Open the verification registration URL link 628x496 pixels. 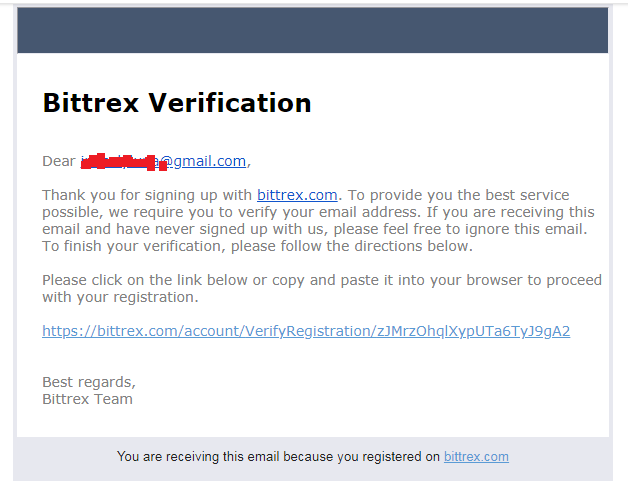click(x=306, y=331)
